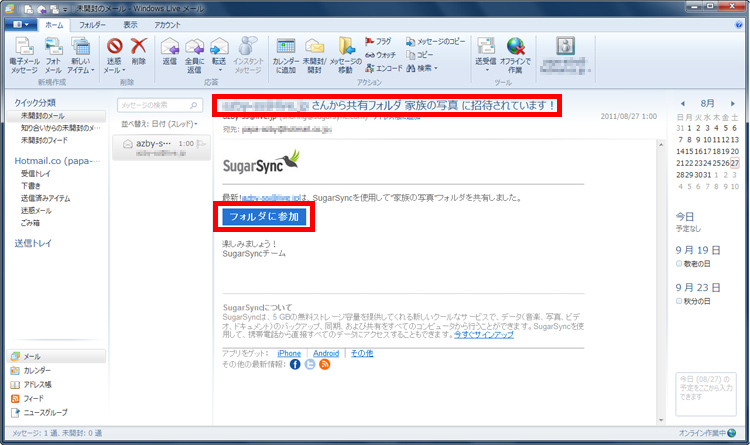Copy message to a folder

(436, 42)
